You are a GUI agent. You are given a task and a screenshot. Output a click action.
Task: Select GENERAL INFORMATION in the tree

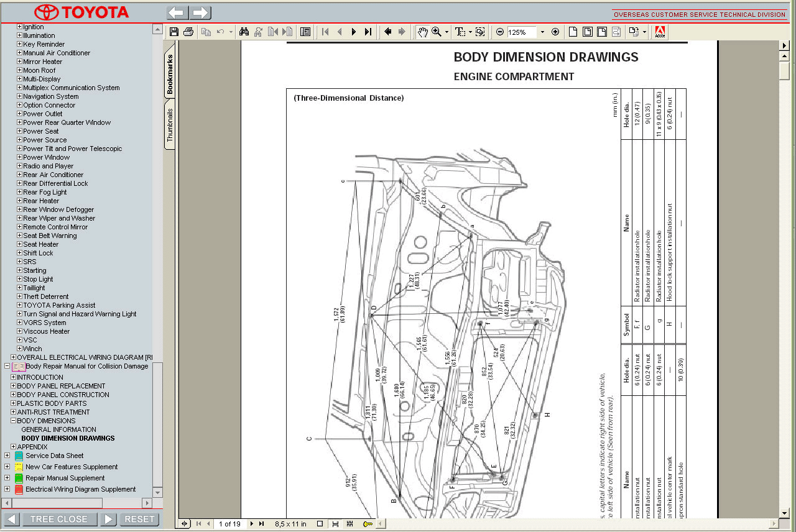point(59,429)
